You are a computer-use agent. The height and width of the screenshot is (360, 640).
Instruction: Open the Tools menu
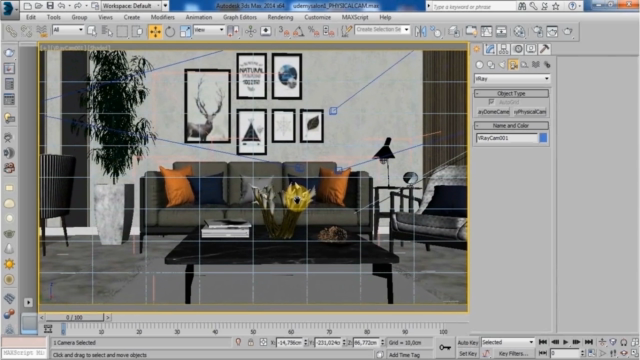pyautogui.click(x=53, y=17)
